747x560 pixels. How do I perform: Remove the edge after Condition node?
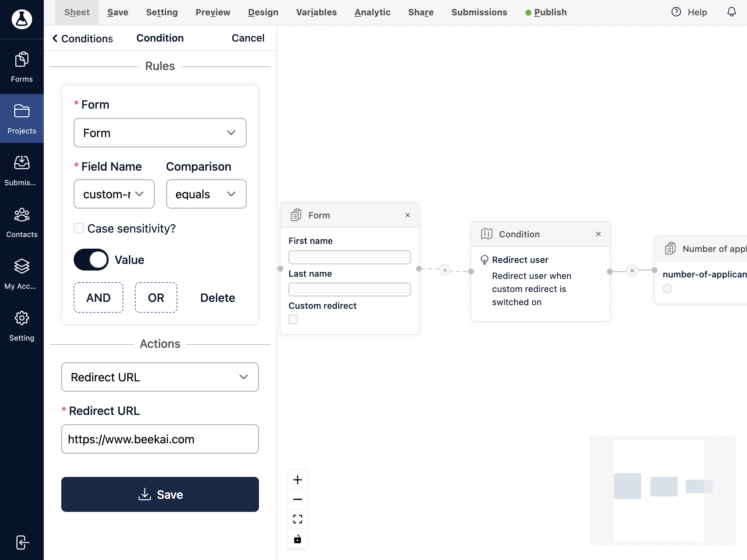point(632,271)
